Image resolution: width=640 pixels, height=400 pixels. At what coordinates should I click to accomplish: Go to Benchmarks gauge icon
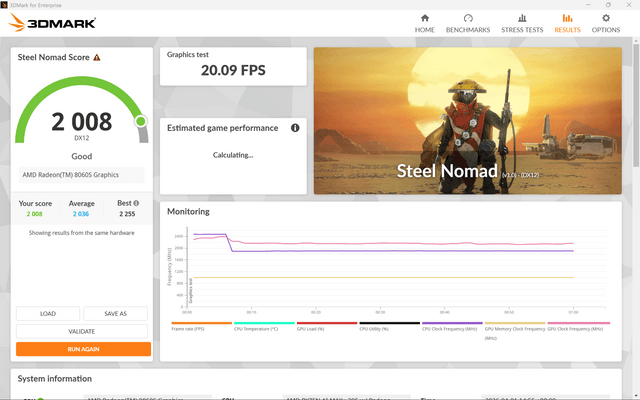click(x=468, y=18)
